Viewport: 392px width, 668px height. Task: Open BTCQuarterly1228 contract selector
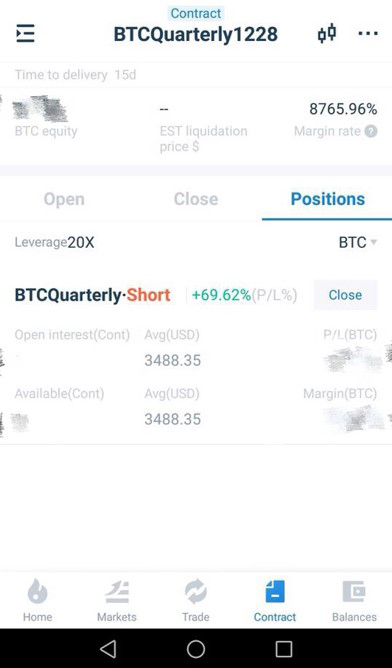click(196, 34)
